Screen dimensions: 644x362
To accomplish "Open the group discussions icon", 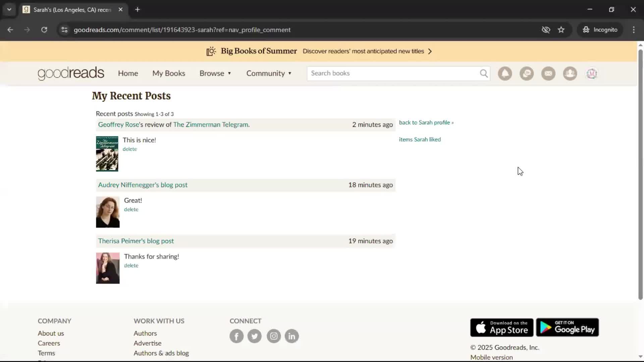I will (x=527, y=73).
